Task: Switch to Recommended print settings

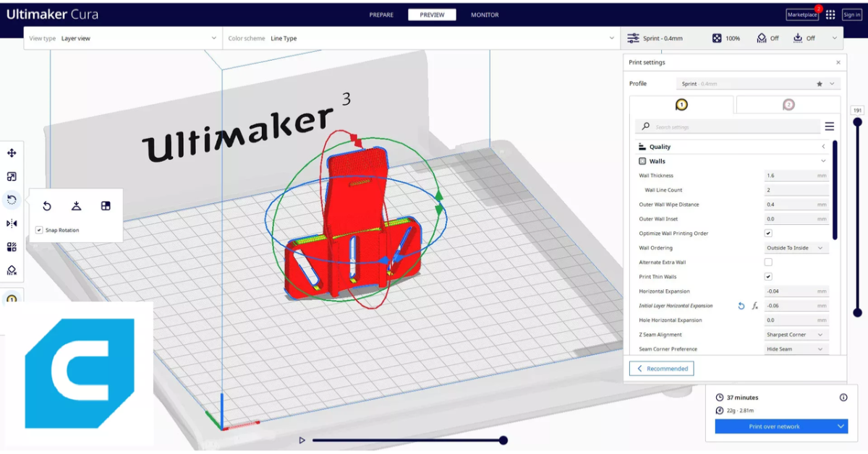Action: tap(661, 368)
